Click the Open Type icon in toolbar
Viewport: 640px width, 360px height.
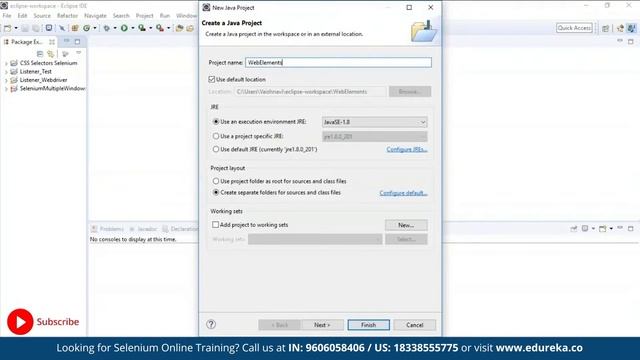click(180, 28)
